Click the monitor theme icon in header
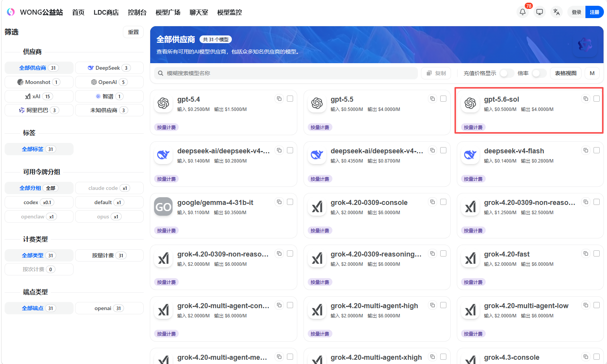The width and height of the screenshot is (607, 364). pyautogui.click(x=540, y=12)
